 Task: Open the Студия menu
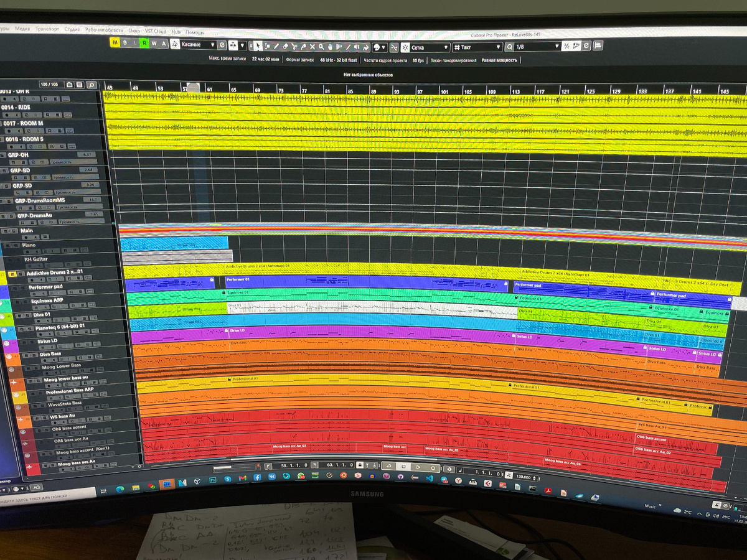click(x=72, y=29)
